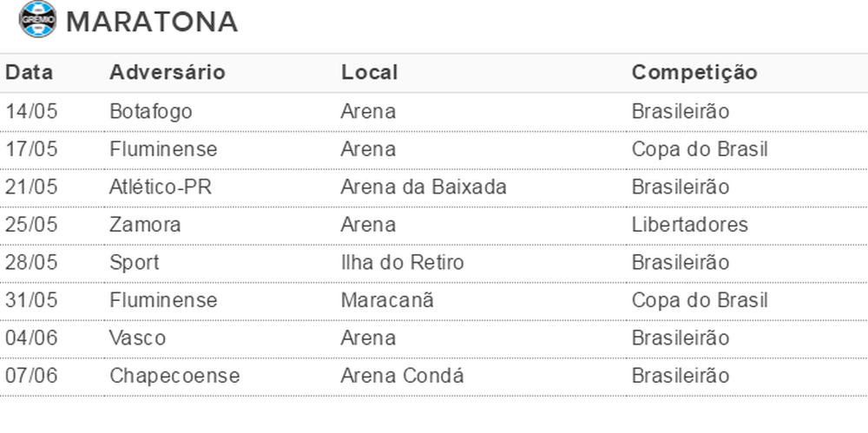Click the Libertadores competition cell
The height and width of the screenshot is (433, 868).
[x=690, y=225]
